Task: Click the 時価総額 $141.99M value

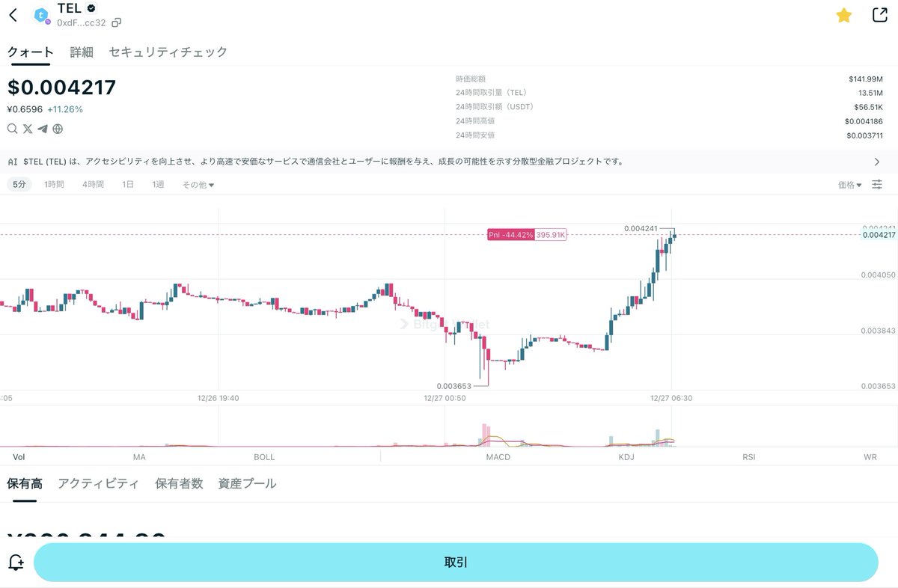Action: pyautogui.click(x=867, y=79)
